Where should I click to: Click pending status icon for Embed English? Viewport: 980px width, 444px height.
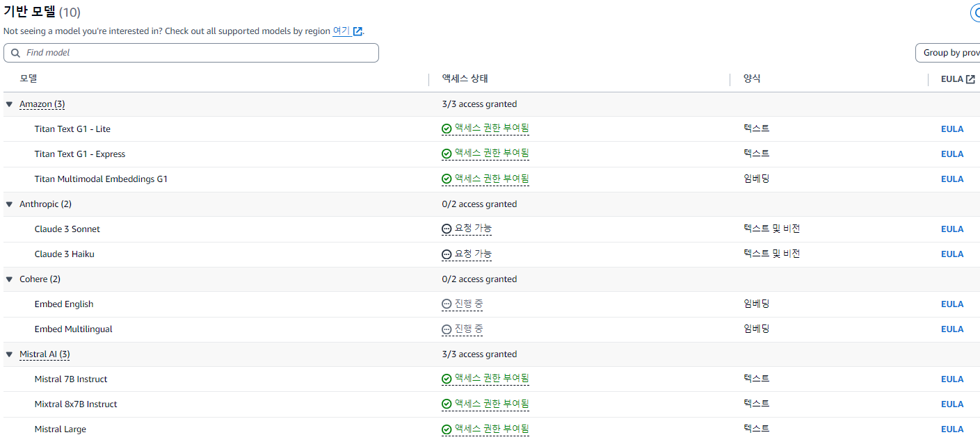pyautogui.click(x=447, y=304)
